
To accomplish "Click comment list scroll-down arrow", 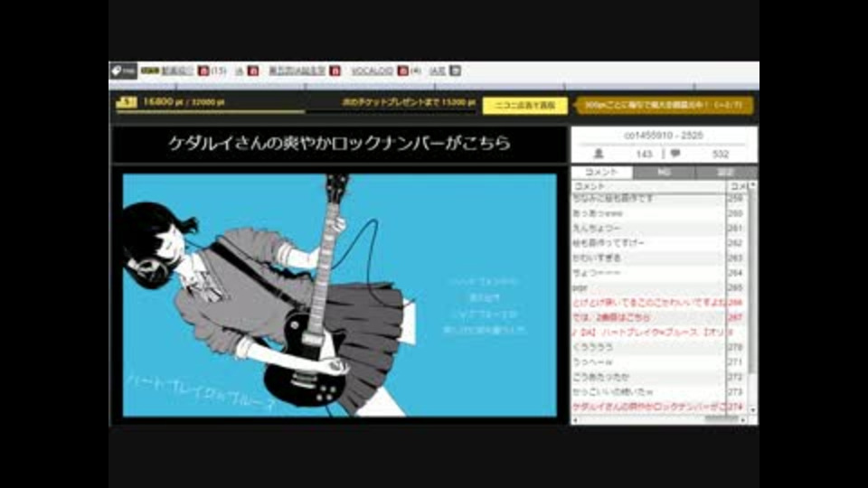I will (752, 410).
